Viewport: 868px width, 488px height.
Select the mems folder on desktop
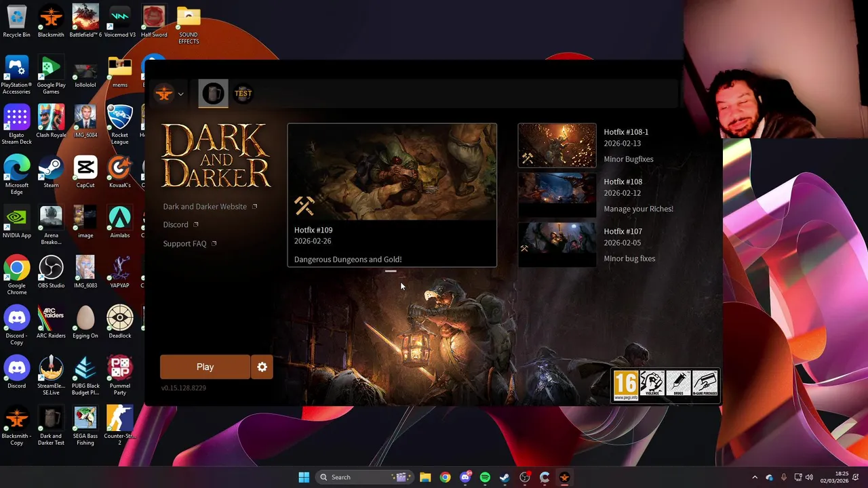point(120,71)
